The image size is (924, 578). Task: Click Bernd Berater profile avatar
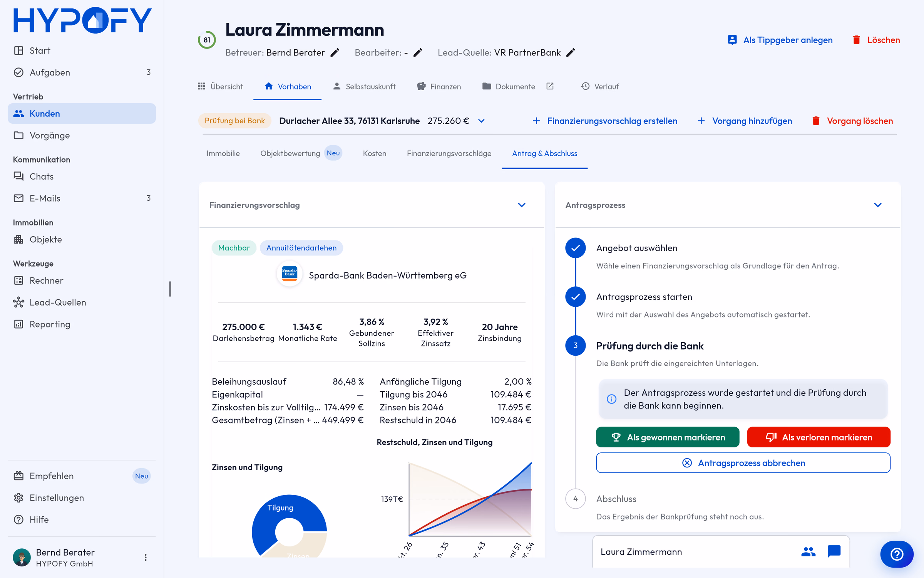22,558
